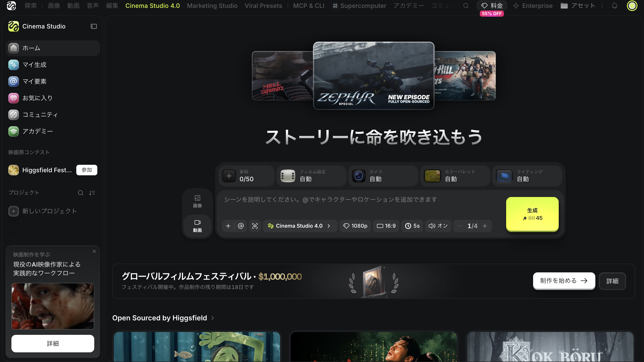Open Viral Presets tab
The width and height of the screenshot is (644, 362).
(x=263, y=5)
